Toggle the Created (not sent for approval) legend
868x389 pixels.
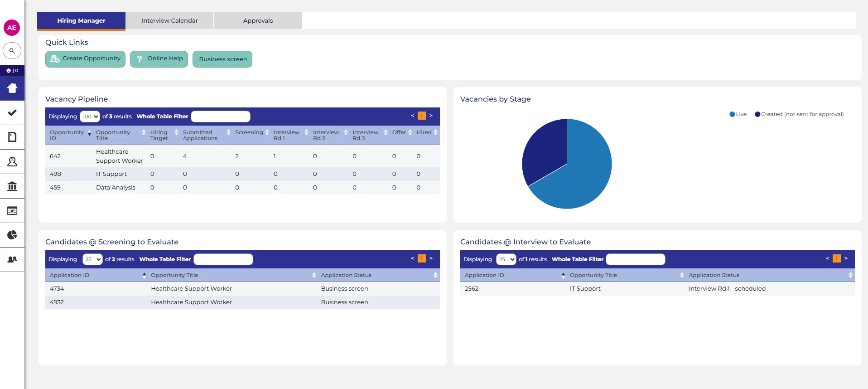coord(799,114)
